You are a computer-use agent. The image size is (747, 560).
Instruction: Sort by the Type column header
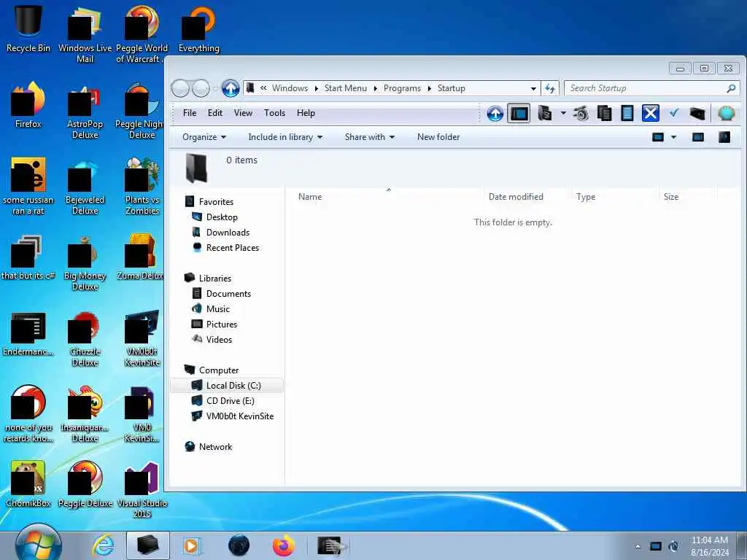tap(614, 197)
